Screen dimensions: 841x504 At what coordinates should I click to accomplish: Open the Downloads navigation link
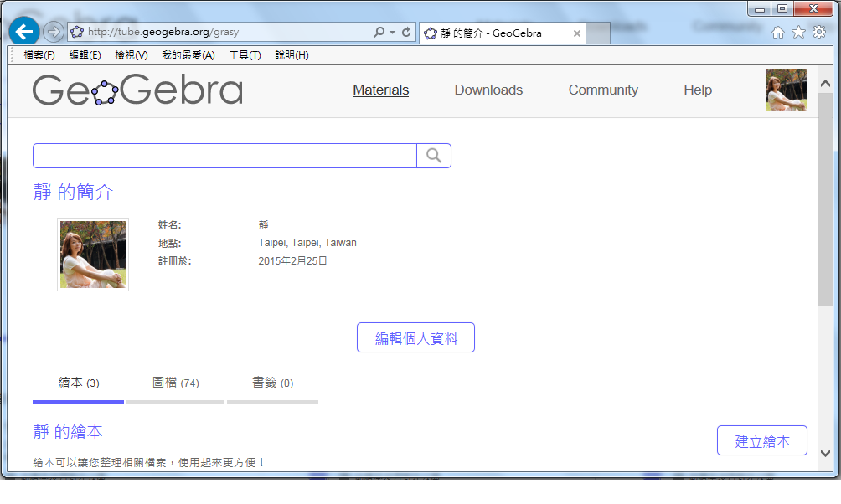pos(488,90)
